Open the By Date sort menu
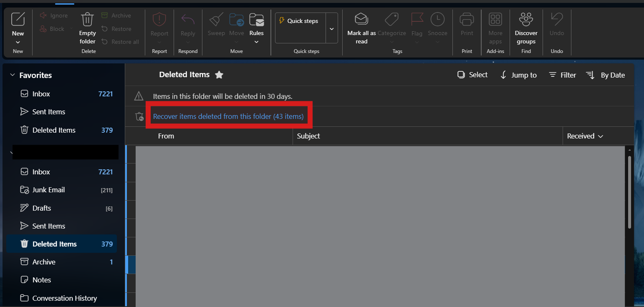The height and width of the screenshot is (307, 644). pos(606,75)
